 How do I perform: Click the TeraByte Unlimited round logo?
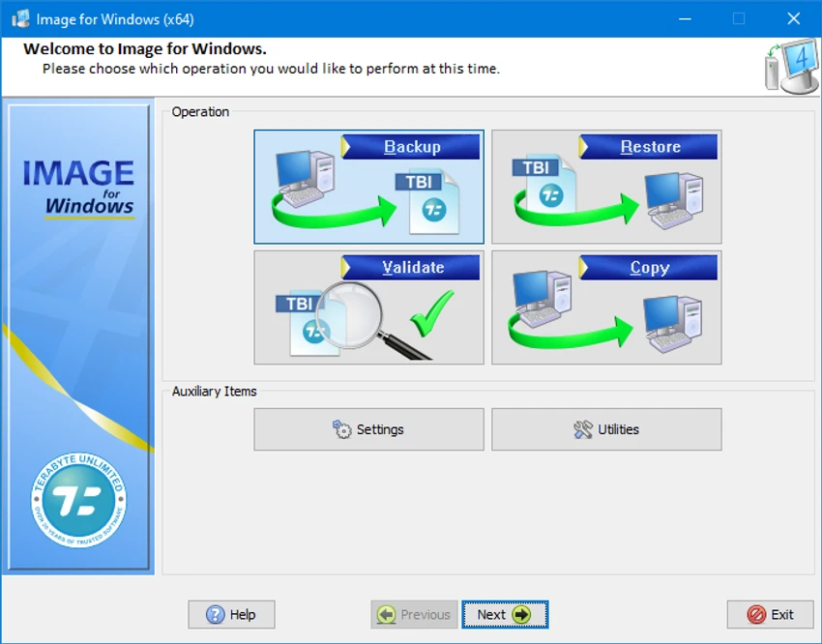pyautogui.click(x=78, y=501)
